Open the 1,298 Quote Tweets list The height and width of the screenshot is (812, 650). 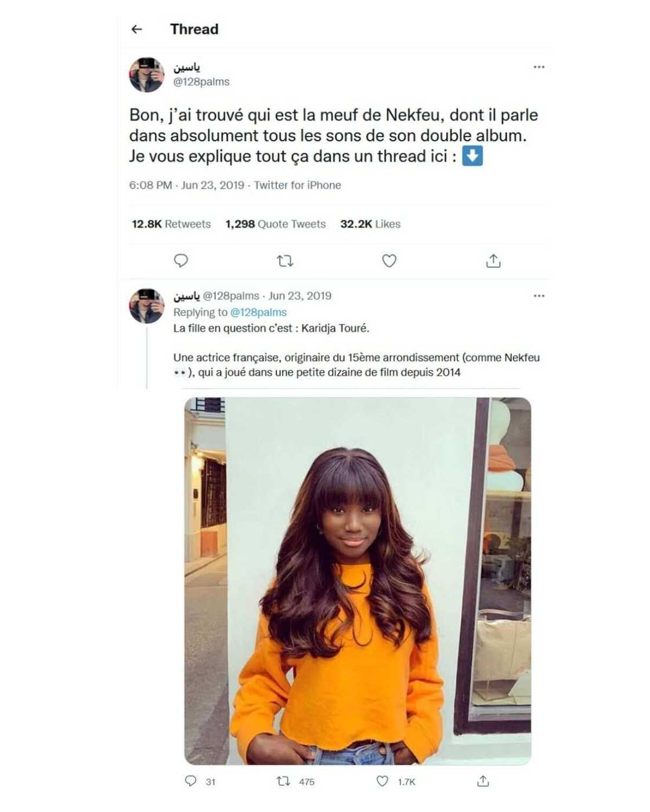[276, 224]
